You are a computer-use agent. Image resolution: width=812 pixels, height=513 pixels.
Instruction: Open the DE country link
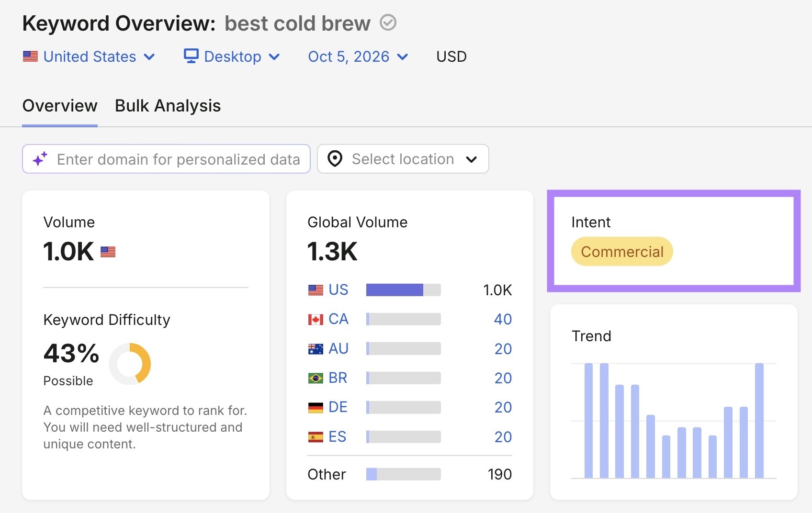[x=338, y=407]
